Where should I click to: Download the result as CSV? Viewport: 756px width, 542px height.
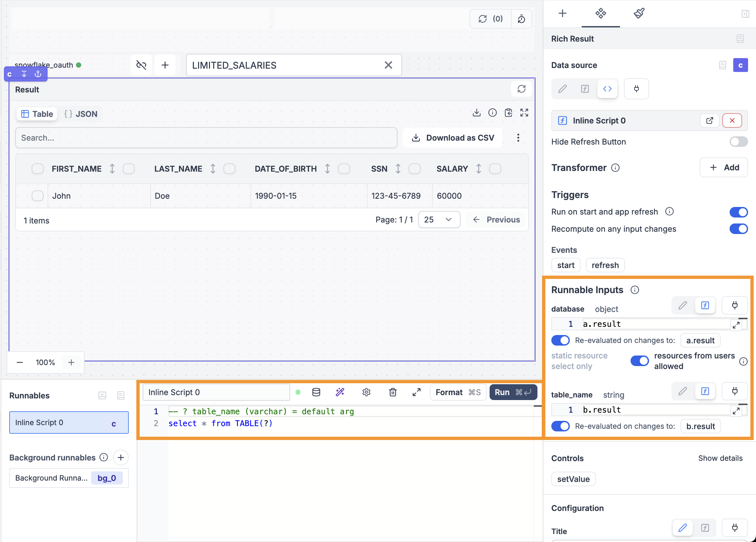pos(453,137)
